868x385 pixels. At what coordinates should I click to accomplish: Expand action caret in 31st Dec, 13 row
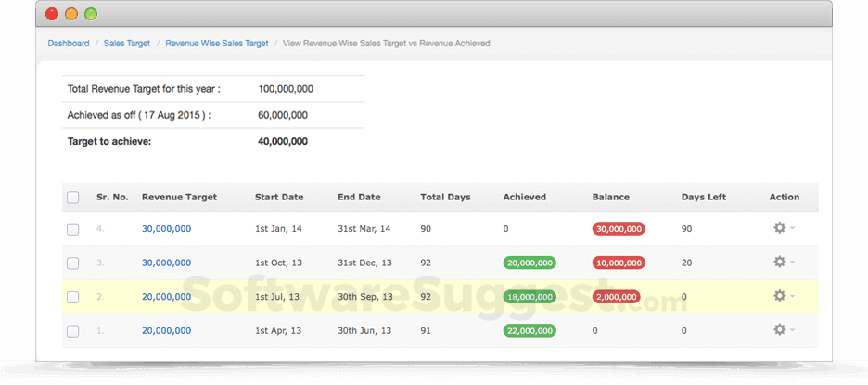pyautogui.click(x=792, y=263)
